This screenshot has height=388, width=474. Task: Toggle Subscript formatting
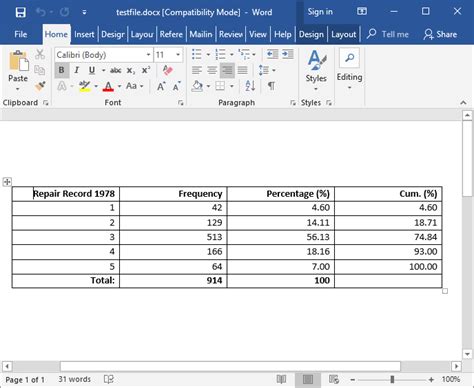tap(131, 70)
